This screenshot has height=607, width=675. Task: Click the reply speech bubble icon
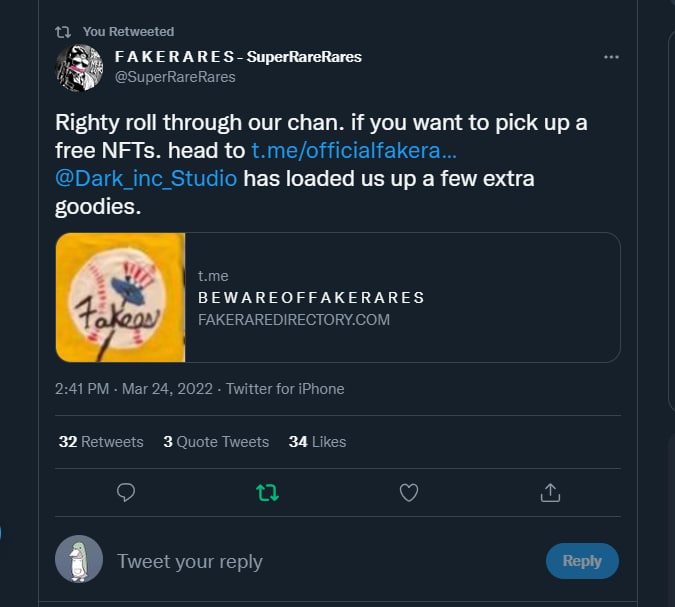click(126, 492)
